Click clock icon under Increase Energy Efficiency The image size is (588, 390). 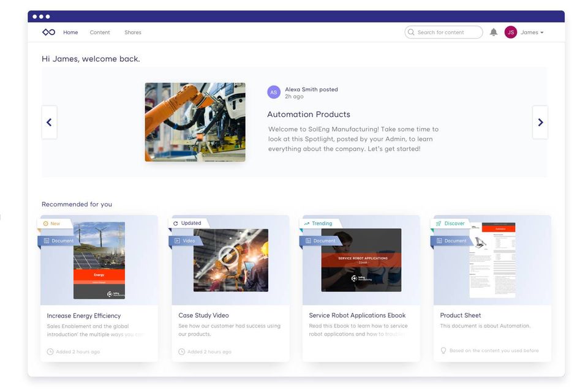pos(50,352)
